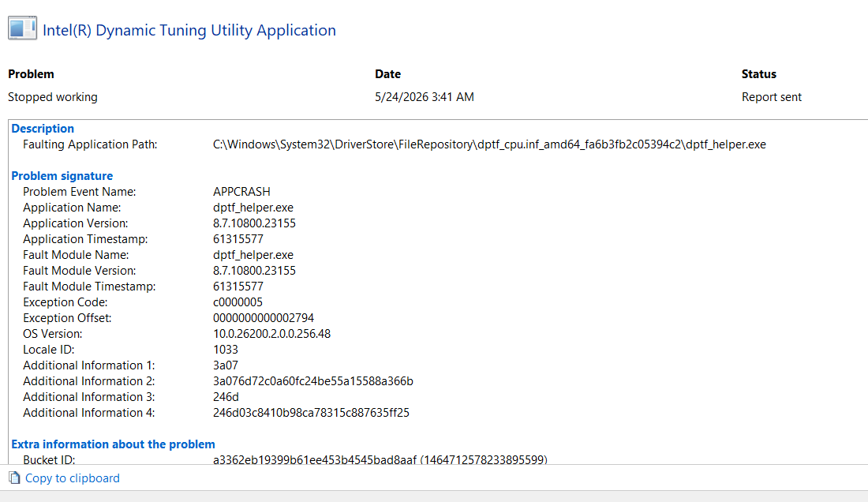Select the Application Name value dptf_helper.exe
Image resolution: width=868 pixels, height=502 pixels.
253,208
